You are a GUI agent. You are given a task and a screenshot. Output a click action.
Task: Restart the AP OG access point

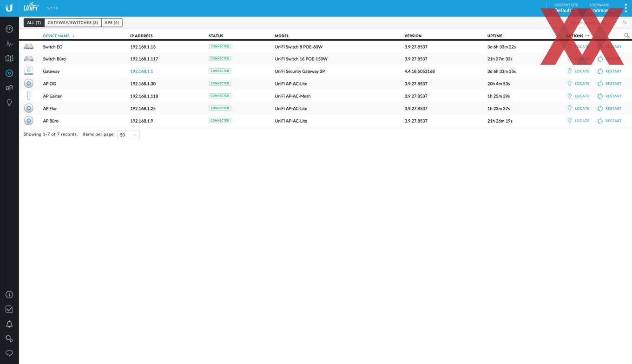tap(609, 84)
